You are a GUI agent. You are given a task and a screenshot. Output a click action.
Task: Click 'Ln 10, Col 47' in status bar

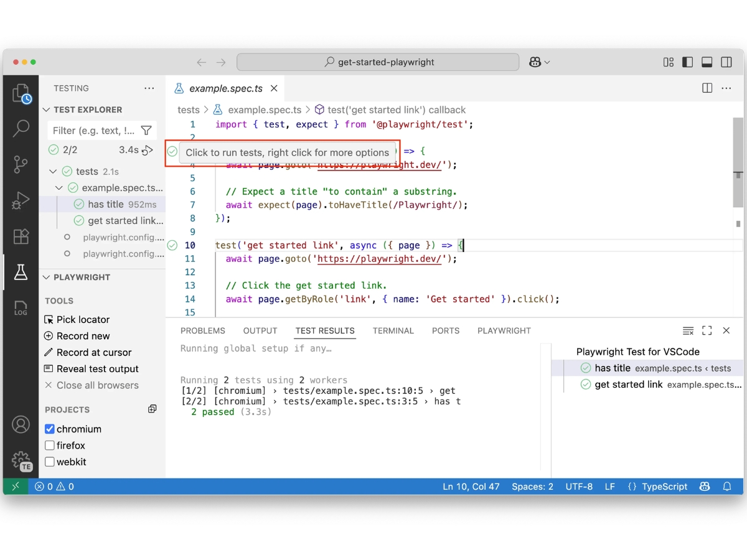471,487
